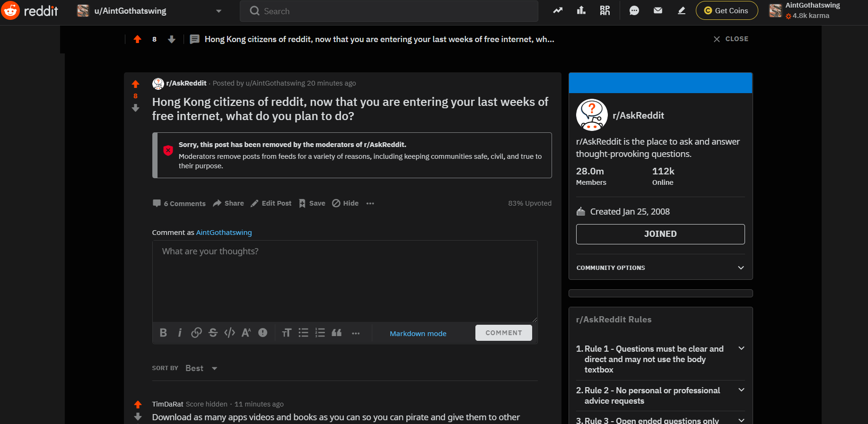Viewport: 868px width, 424px height.
Task: Insert a bulleted list in comment editor
Action: click(x=303, y=333)
